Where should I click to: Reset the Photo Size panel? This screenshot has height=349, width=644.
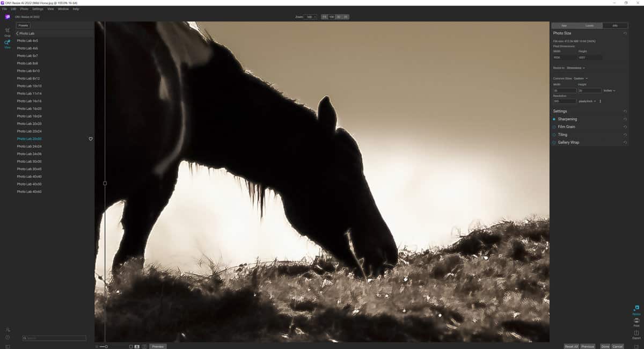coord(625,33)
